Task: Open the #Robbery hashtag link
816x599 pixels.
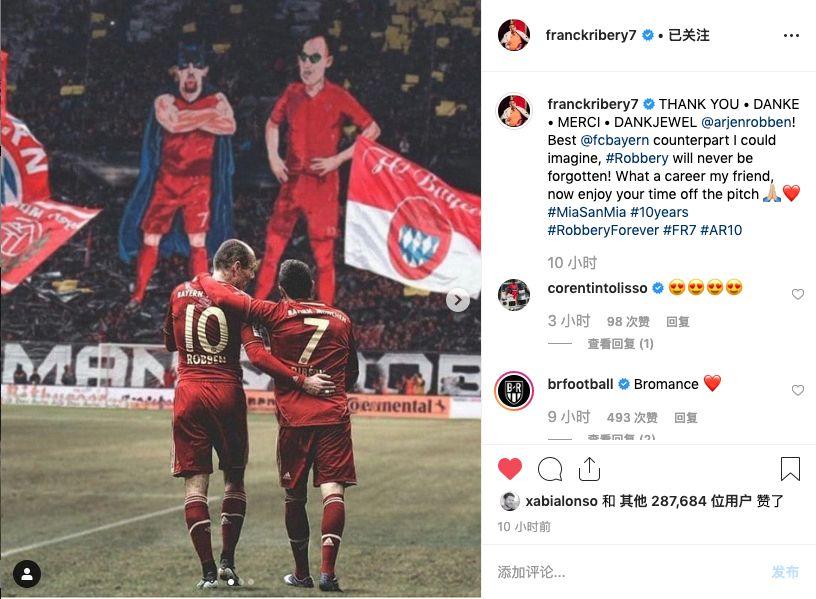Action: click(636, 158)
